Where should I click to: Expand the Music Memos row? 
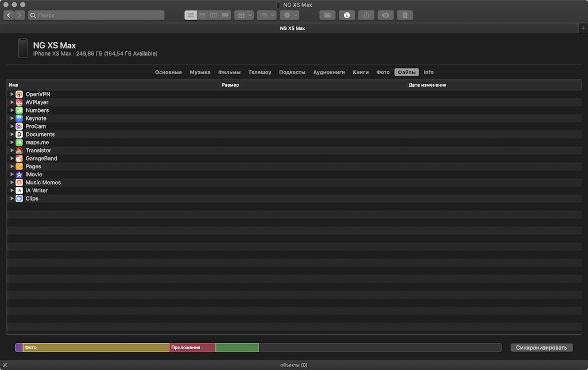pos(11,182)
